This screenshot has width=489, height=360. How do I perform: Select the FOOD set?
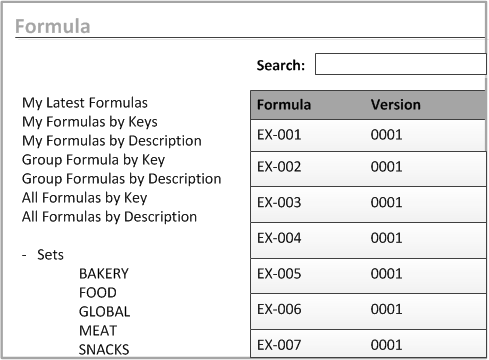98,293
